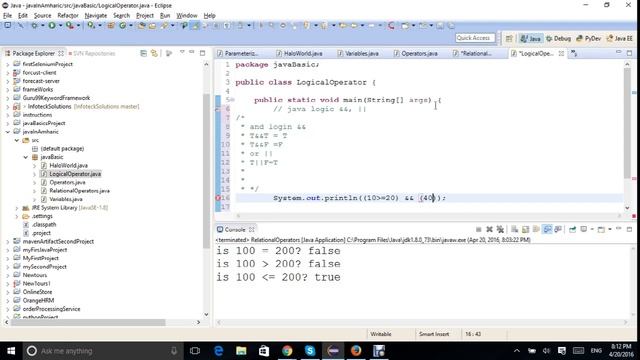Image resolution: width=640 pixels, height=360 pixels.
Task: Collapse All in Package Explorer
Action: tap(143, 53)
